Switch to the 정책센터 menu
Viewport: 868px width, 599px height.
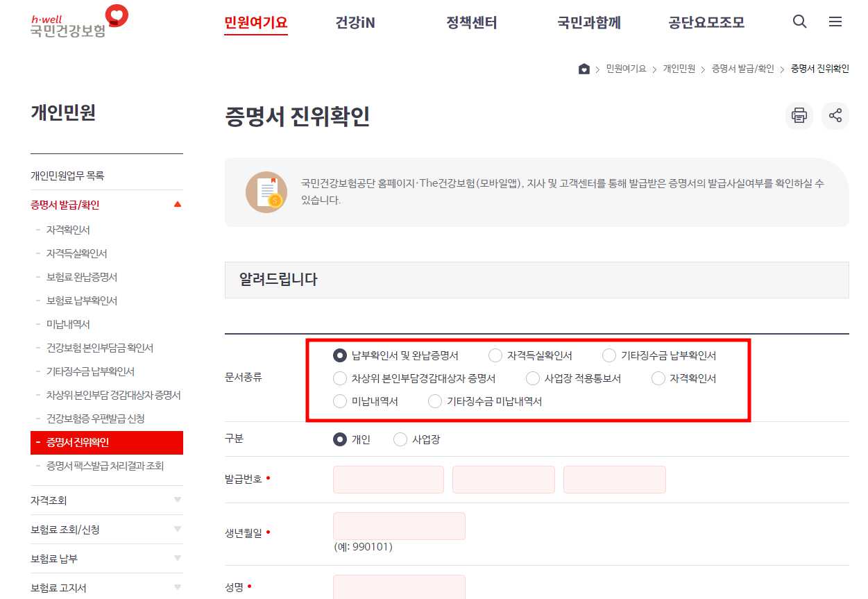tap(471, 23)
